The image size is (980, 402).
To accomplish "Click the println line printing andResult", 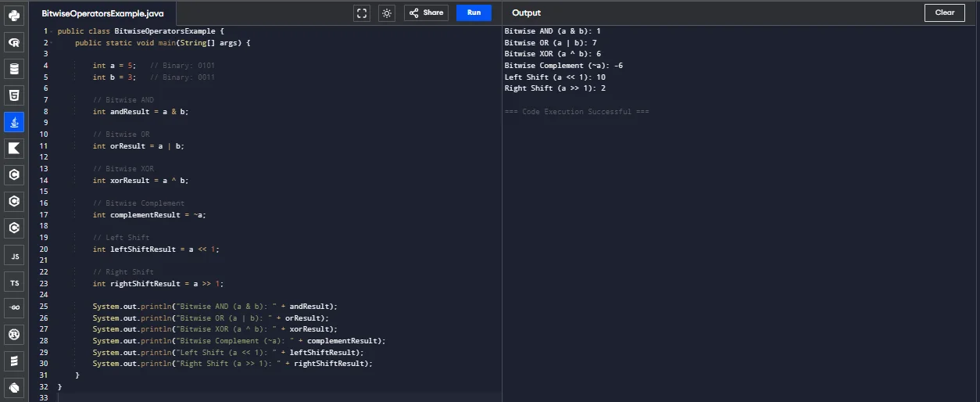I will point(215,307).
